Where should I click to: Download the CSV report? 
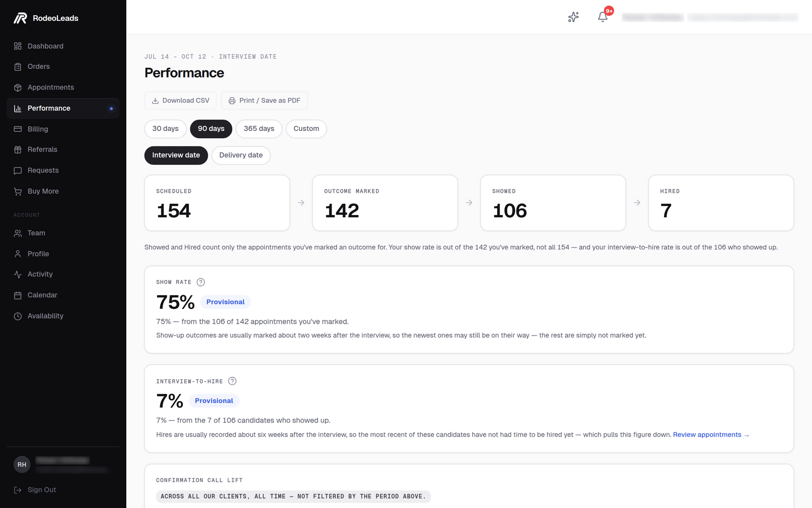[x=180, y=101]
